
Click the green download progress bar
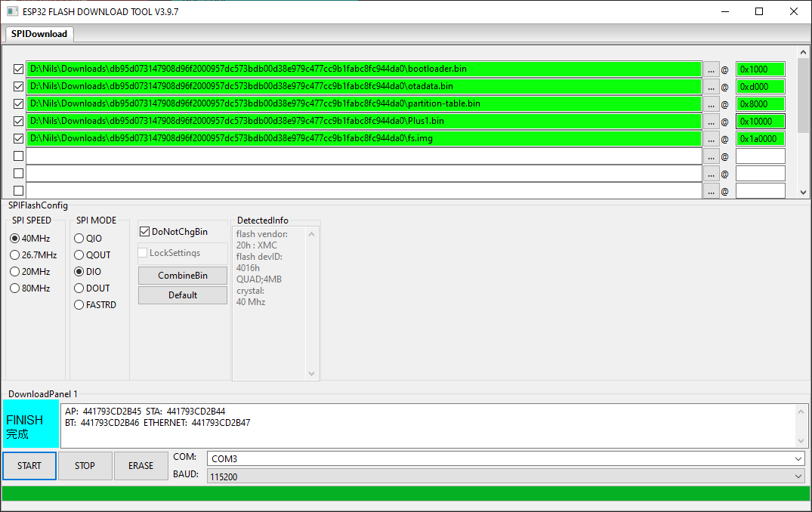click(x=406, y=493)
